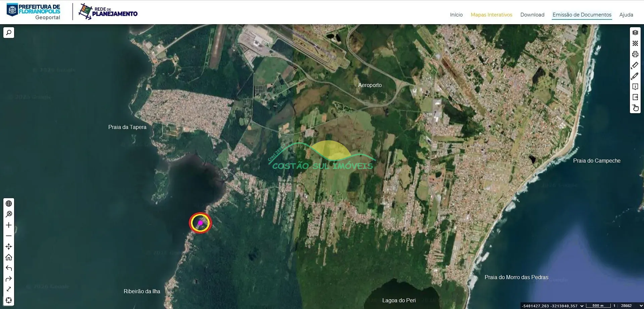Click the Aeroporto map label
This screenshot has width=644, height=309.
370,85
